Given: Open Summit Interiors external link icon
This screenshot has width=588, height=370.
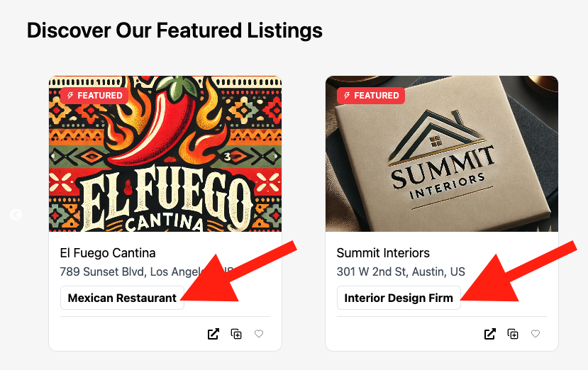Looking at the screenshot, I should pos(490,334).
